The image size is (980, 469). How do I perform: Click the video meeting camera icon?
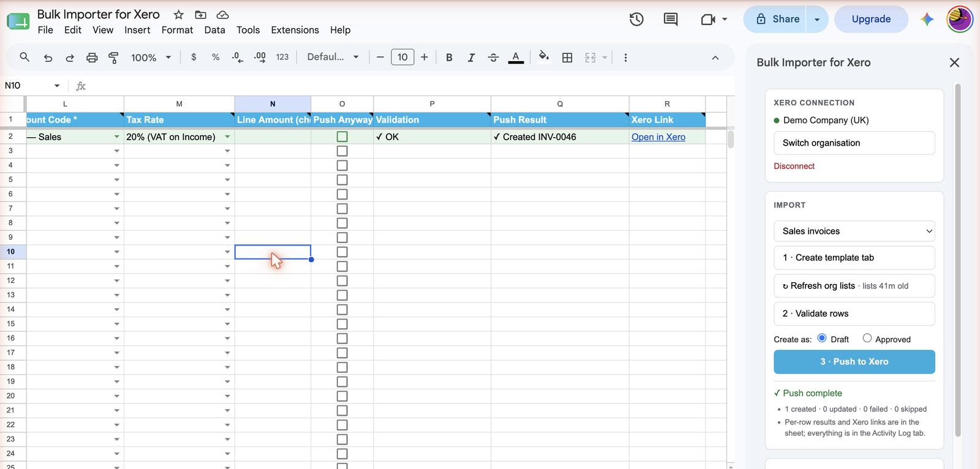coord(708,20)
